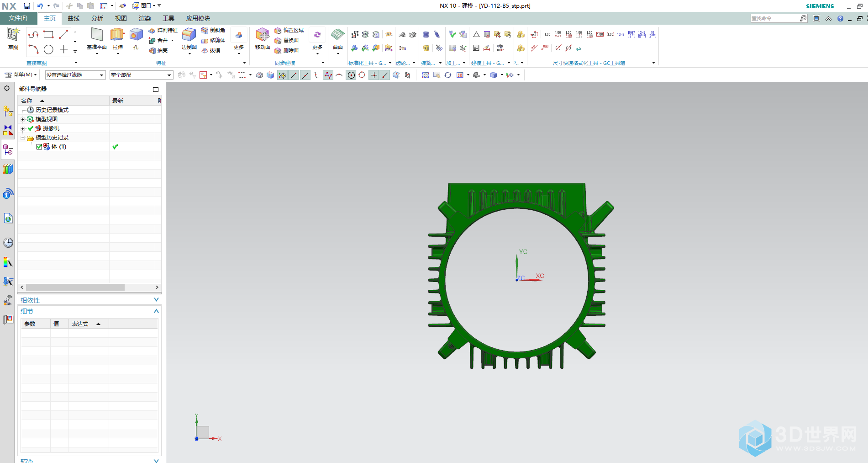Image resolution: width=868 pixels, height=463 pixels.
Task: Open the 基准平面 dropdown arrow
Action: [x=97, y=54]
